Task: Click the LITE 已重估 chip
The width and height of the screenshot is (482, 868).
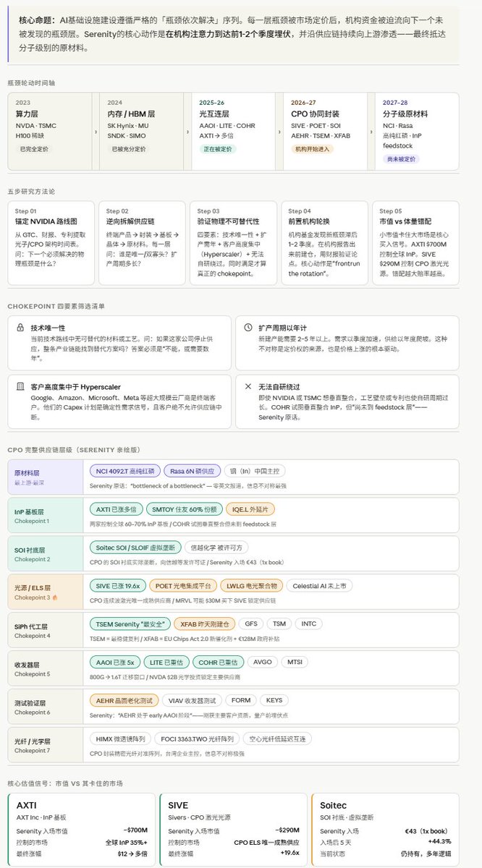Action: tap(166, 662)
